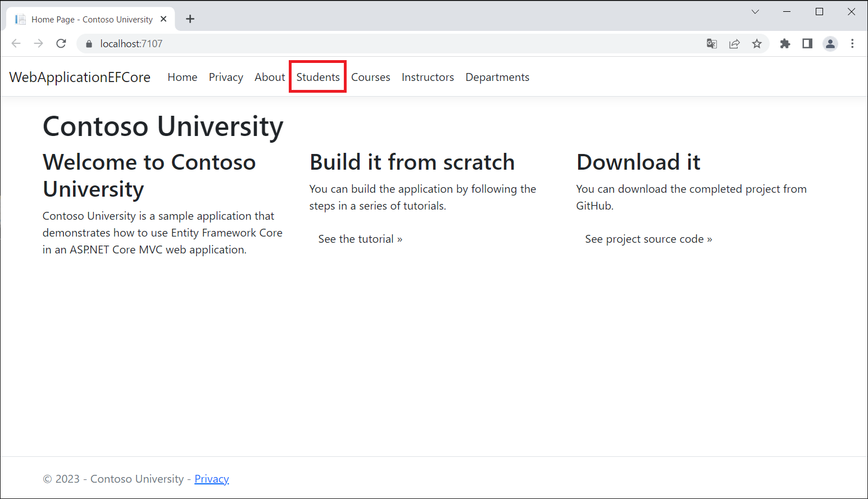Toggle the browser side panel icon

807,44
